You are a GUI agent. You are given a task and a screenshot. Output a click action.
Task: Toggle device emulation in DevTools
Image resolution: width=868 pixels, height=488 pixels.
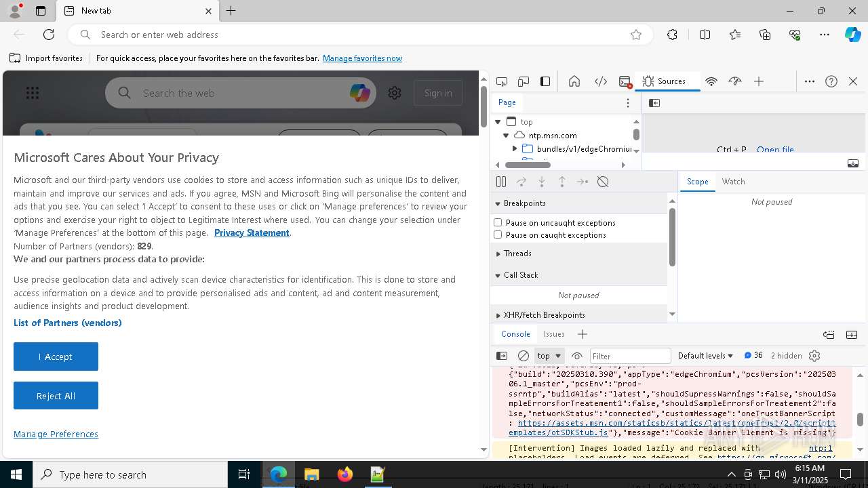pyautogui.click(x=524, y=81)
